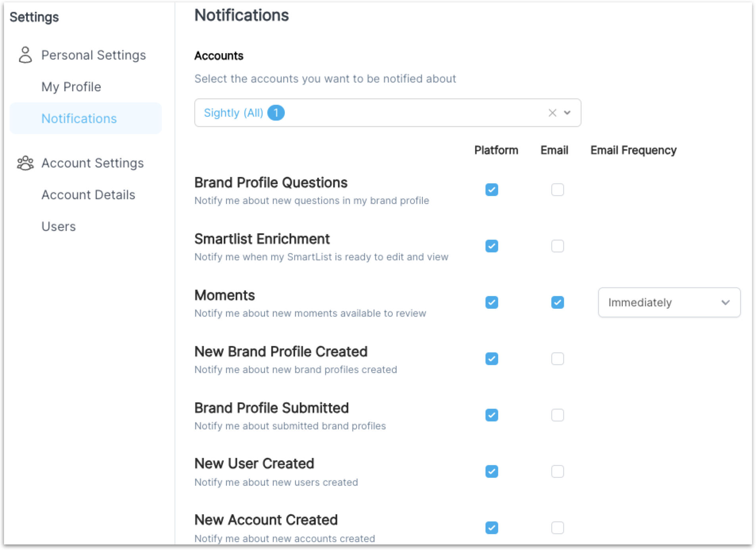This screenshot has height=550, width=756.
Task: Click the Account Settings group icon
Action: click(25, 163)
